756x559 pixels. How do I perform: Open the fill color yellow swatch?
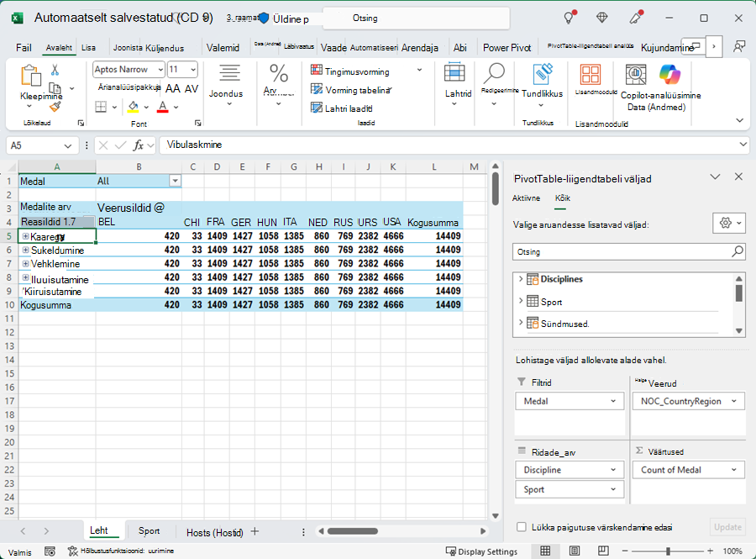click(x=133, y=107)
